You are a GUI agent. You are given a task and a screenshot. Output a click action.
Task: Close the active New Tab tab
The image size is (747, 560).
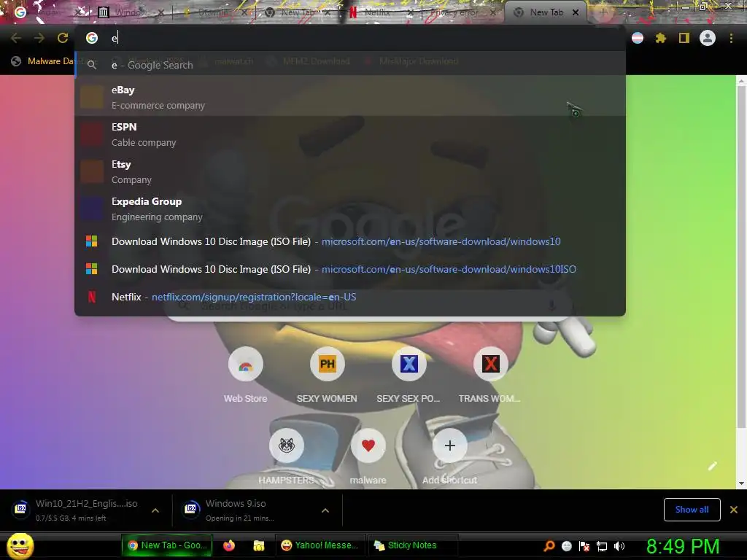click(x=575, y=12)
